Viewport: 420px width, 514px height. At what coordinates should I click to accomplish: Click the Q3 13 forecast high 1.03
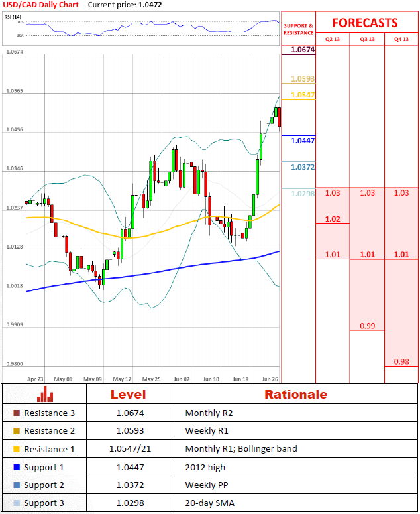pyautogui.click(x=367, y=193)
